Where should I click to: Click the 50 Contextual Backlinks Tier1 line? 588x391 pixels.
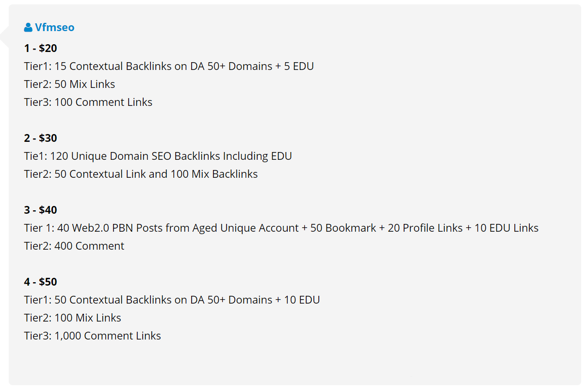(172, 300)
